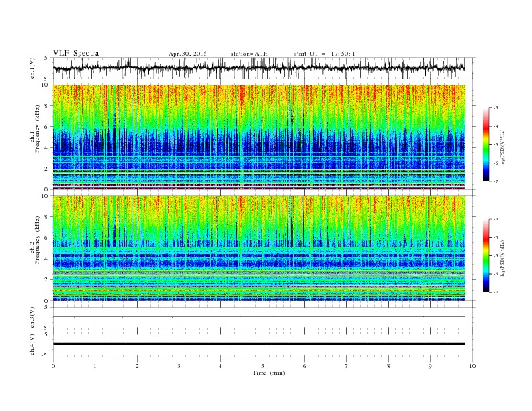532x411 pixels.
Task: Click the ch.2 spectrogram color scale bar
Action: pos(486,255)
